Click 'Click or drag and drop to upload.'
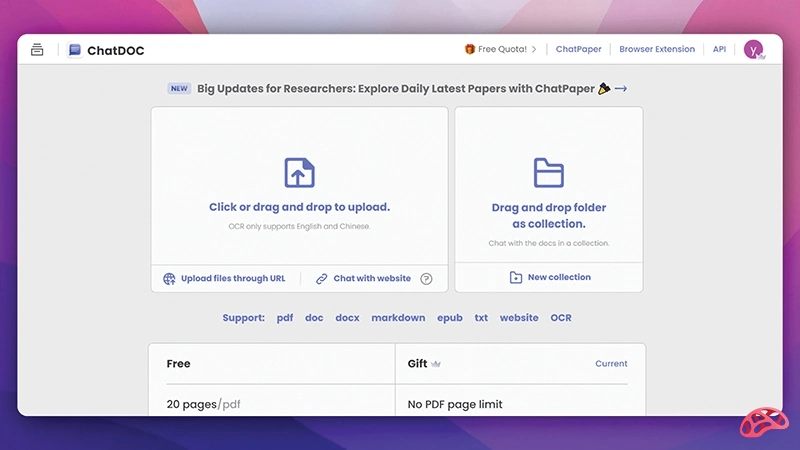Viewport: 800px width, 450px height. click(299, 207)
